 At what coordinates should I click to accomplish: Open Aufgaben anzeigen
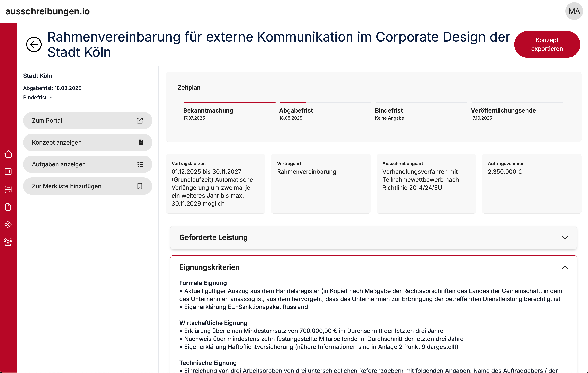click(87, 164)
